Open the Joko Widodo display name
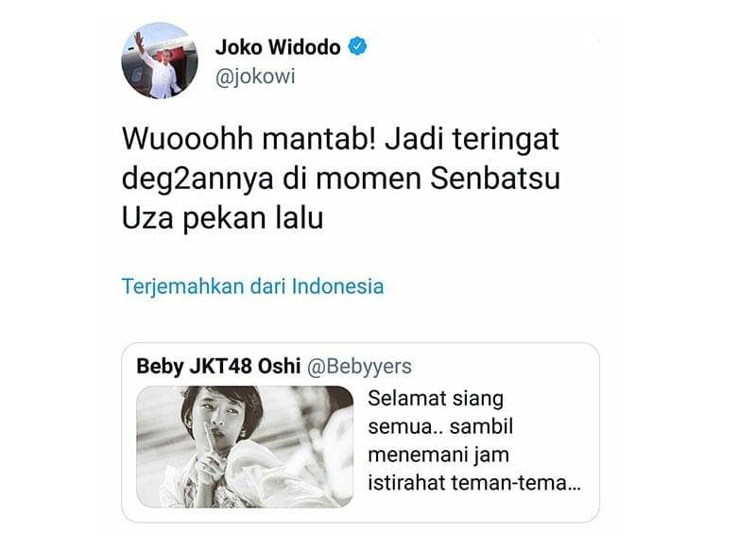Screen dimensions: 756x534 [278, 47]
